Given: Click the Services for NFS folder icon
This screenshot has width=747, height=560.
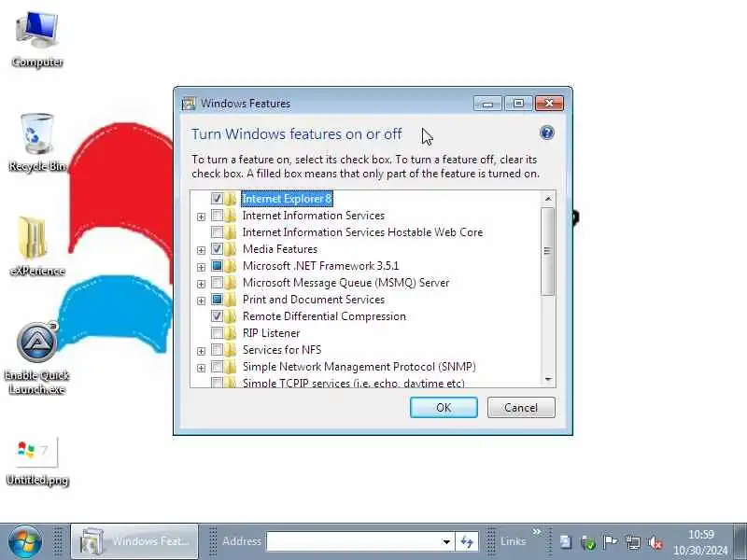Looking at the screenshot, I should point(231,350).
